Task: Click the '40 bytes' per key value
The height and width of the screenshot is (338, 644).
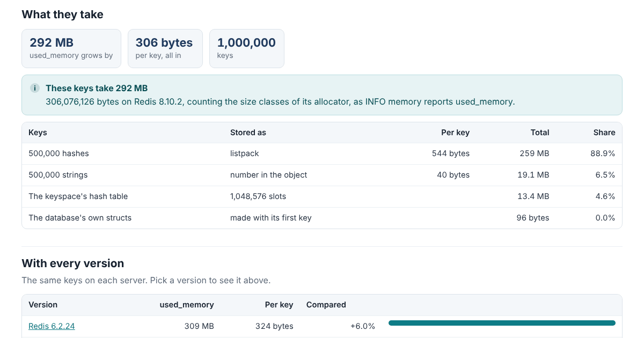Action: click(x=453, y=175)
